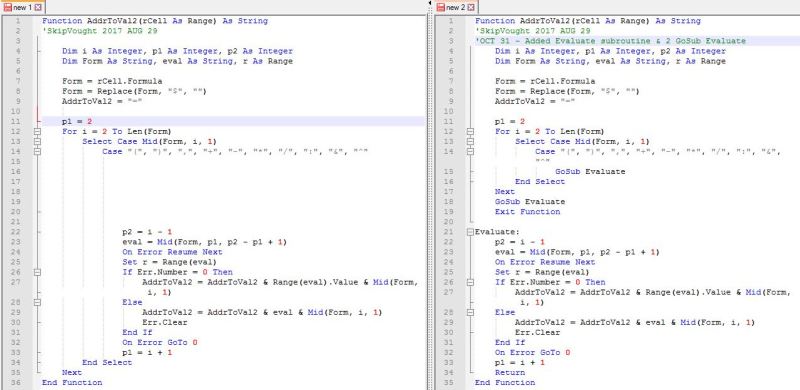The height and width of the screenshot is (390, 800).
Task: Collapse the Select Case fold in left pane
Action: [37, 141]
